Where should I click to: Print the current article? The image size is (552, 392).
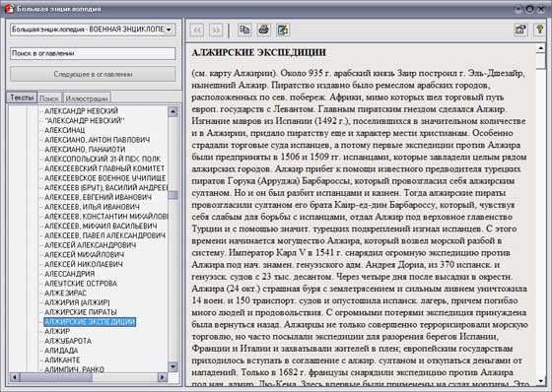264,30
